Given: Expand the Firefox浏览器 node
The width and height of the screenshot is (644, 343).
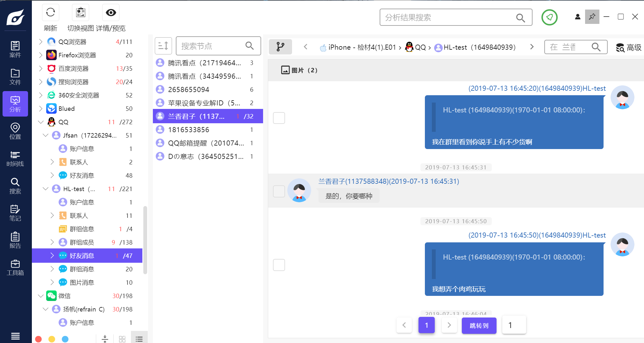Looking at the screenshot, I should (x=41, y=55).
